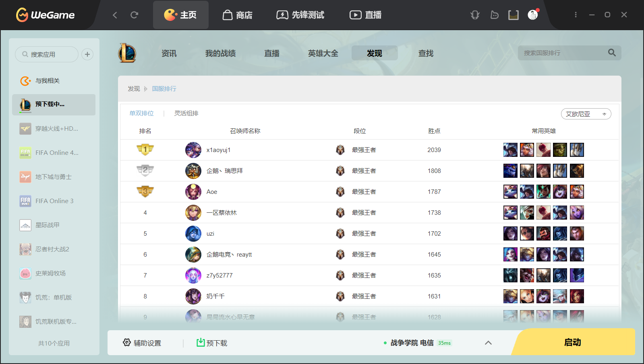Click summoner avatar of x1aoyuj1
Image resolution: width=644 pixels, height=364 pixels.
click(x=193, y=150)
